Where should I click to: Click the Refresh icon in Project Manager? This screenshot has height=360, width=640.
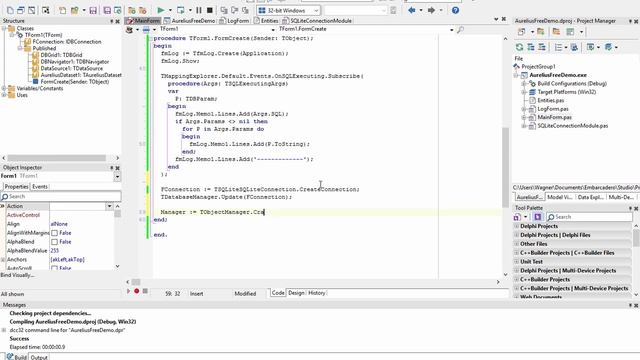(519, 47)
